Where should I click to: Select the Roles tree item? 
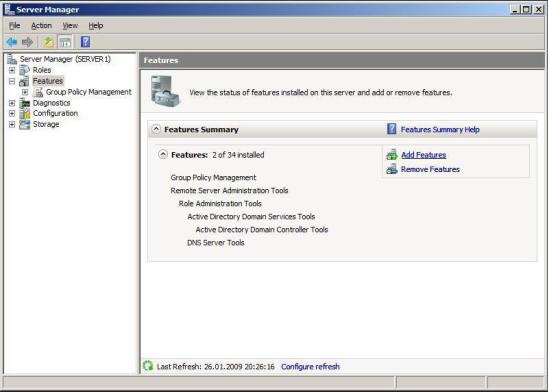point(42,70)
